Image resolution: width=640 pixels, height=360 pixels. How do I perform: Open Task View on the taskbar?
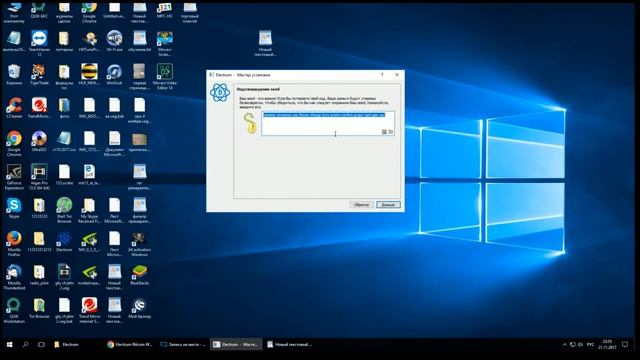[41, 344]
